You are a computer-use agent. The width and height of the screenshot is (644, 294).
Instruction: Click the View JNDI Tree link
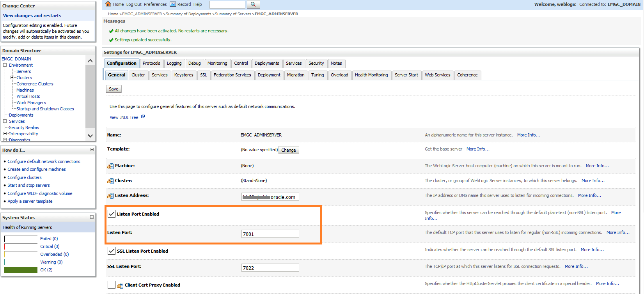(124, 117)
